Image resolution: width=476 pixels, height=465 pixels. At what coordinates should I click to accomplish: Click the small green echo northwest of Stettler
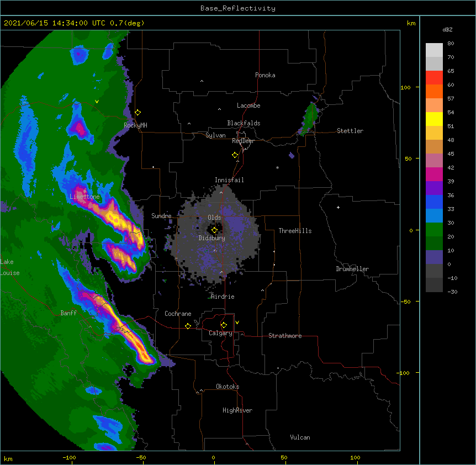pos(310,118)
